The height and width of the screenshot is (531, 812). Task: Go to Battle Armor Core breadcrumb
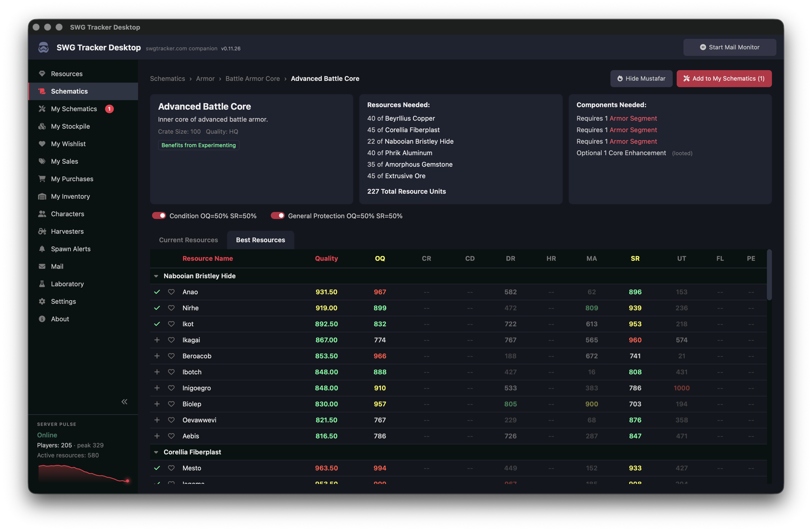(x=253, y=78)
